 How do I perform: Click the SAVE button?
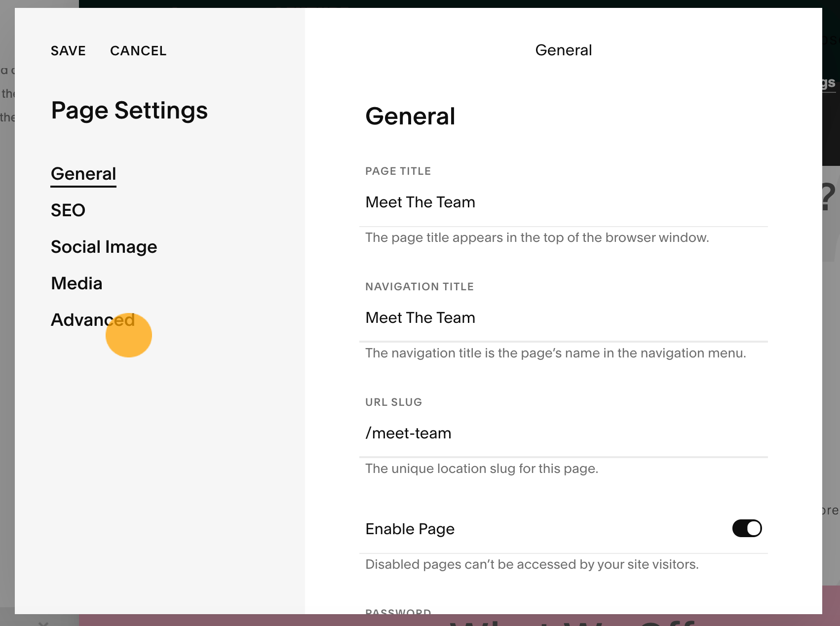click(x=68, y=51)
